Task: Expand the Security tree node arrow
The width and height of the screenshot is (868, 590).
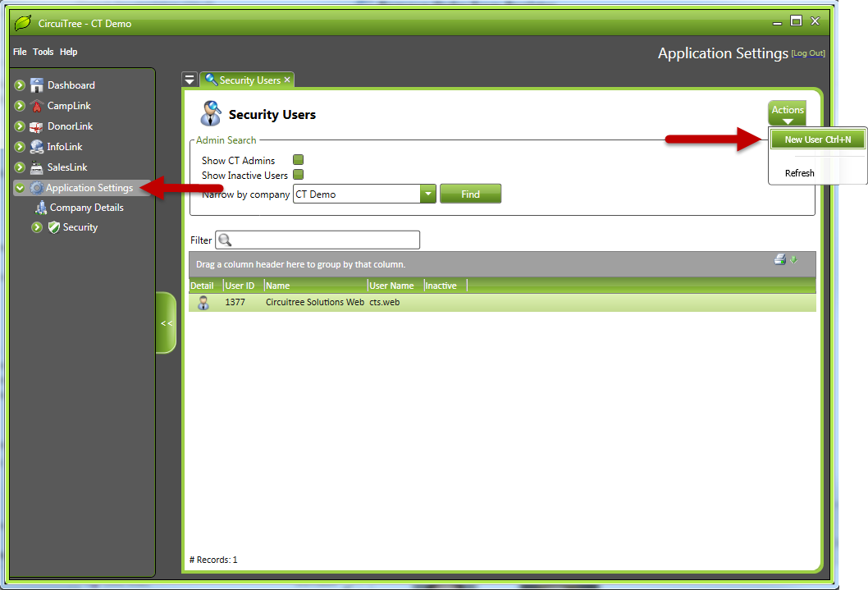Action: (x=37, y=227)
